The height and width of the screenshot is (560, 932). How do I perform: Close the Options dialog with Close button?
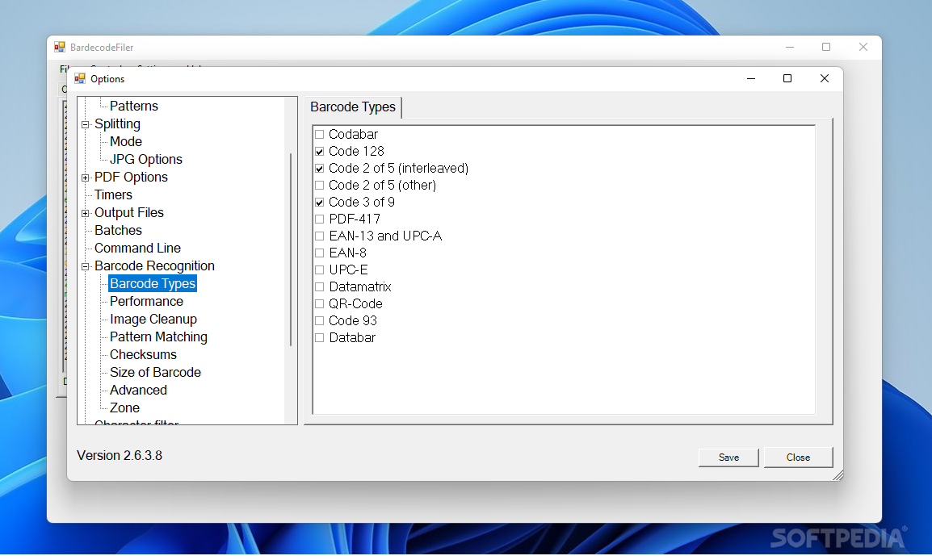tap(798, 458)
